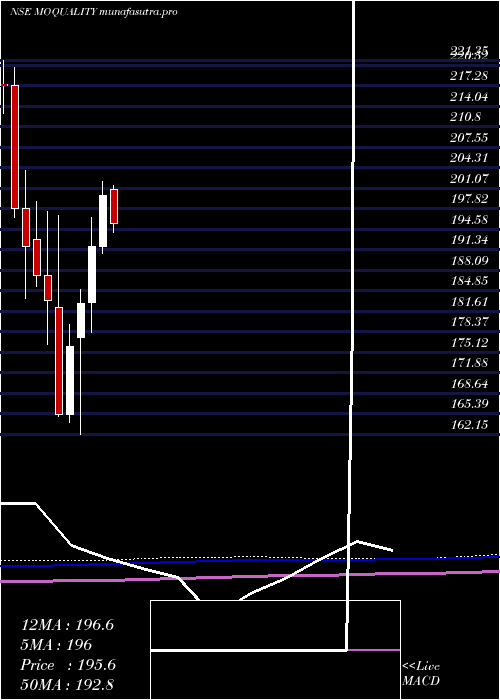Click the 50MA : 192.8 readout
This screenshot has width=500, height=700.
pos(69,685)
